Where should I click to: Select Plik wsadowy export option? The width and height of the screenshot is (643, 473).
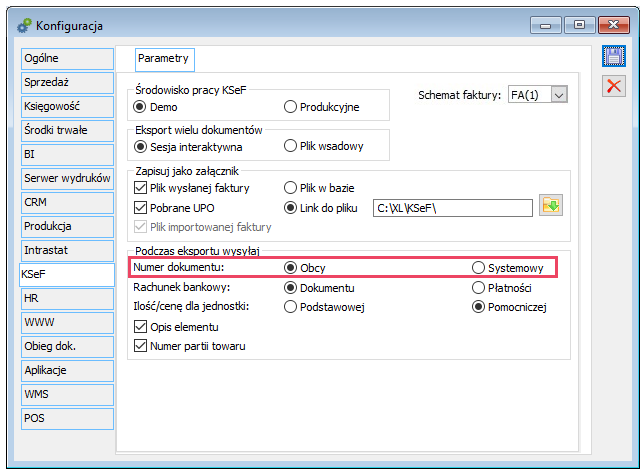click(290, 146)
